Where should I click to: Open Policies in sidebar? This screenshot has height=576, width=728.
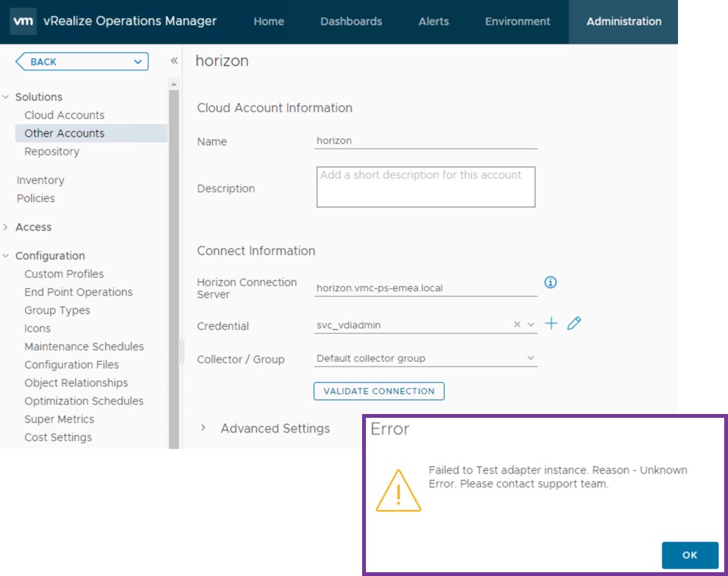tap(36, 198)
